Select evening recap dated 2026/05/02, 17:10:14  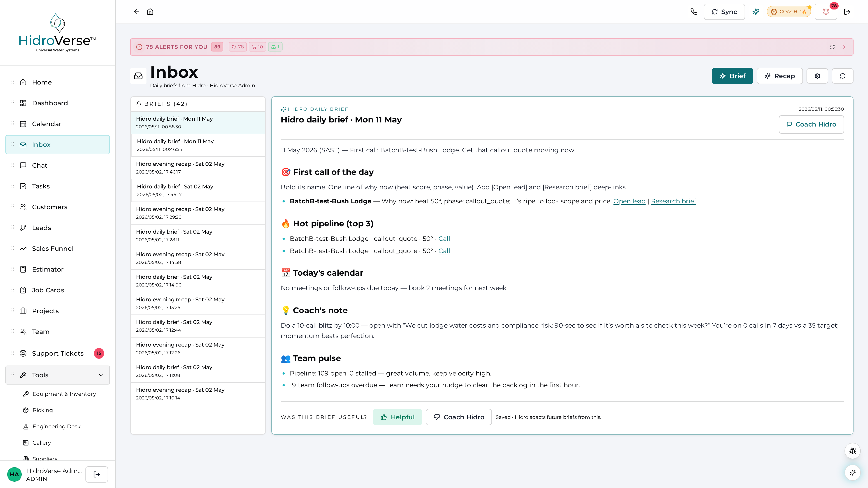(198, 393)
